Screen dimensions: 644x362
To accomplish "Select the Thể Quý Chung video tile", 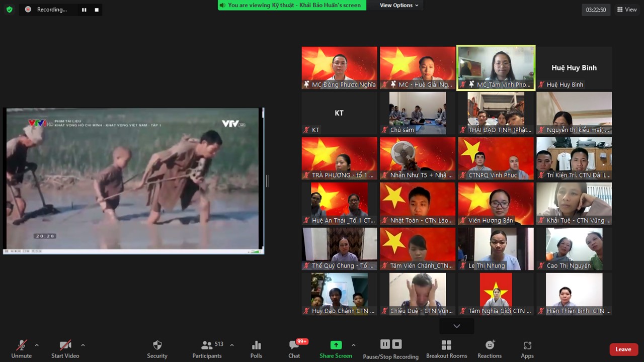I will pos(339,248).
